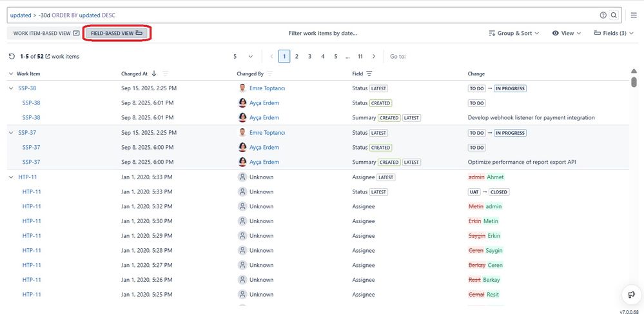Image resolution: width=644 pixels, height=314 pixels.
Task: Collapse the HTP-11 work item group
Action: click(x=11, y=177)
